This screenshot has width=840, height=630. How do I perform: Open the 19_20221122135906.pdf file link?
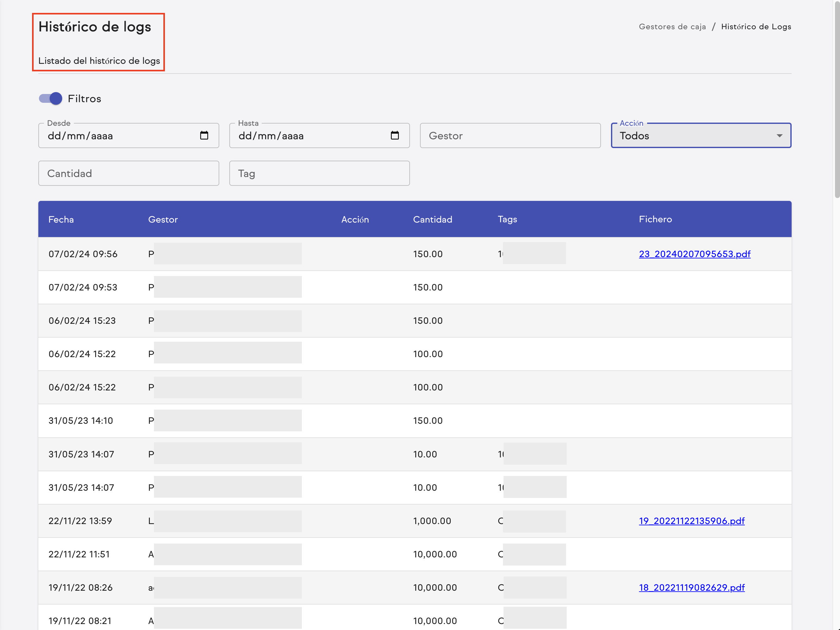pyautogui.click(x=691, y=521)
